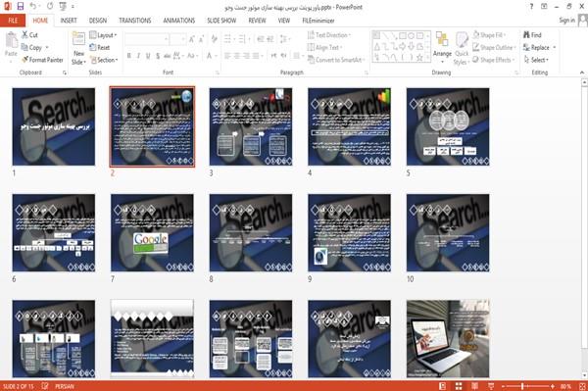Open Clipboard pane dialog launcher
588x391 pixels.
tap(65, 73)
